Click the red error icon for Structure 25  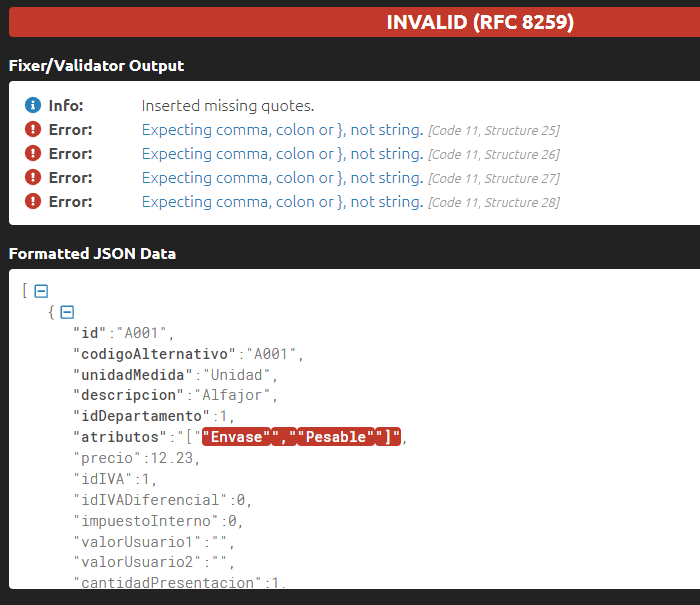click(32, 130)
